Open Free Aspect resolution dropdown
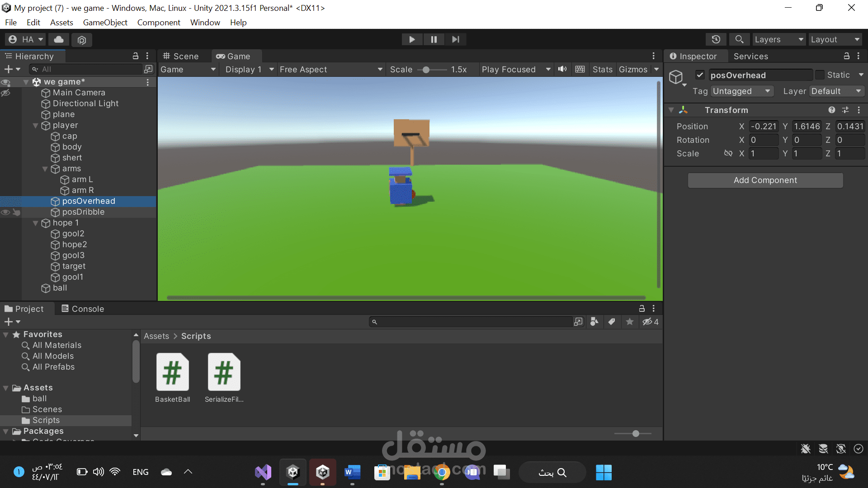The width and height of the screenshot is (868, 488). click(x=331, y=69)
